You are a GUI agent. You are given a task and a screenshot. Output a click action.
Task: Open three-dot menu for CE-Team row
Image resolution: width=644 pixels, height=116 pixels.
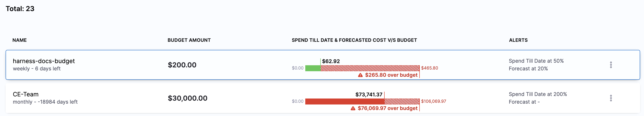pos(611,98)
